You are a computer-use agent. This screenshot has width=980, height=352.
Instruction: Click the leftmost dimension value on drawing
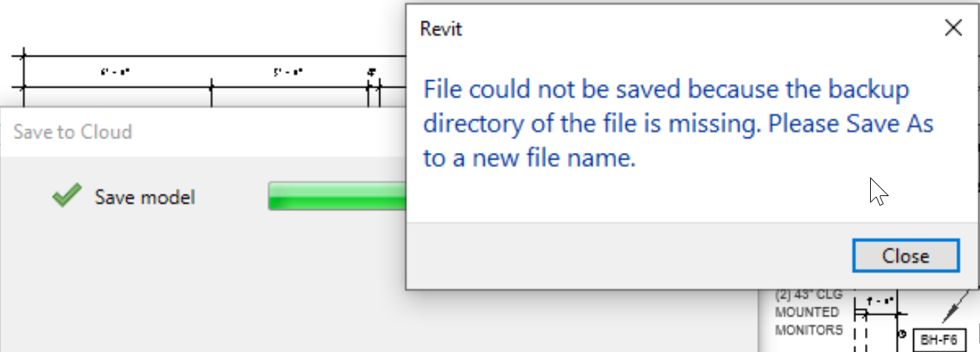tap(115, 72)
